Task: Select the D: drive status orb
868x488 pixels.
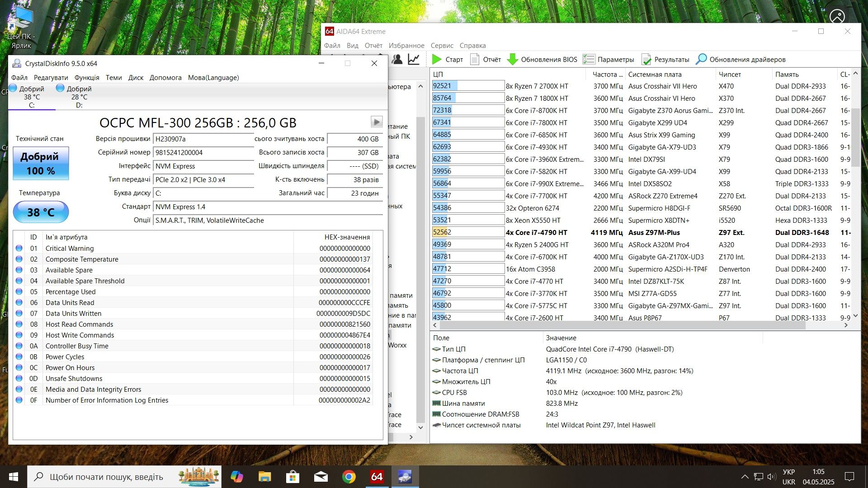Action: (60, 88)
